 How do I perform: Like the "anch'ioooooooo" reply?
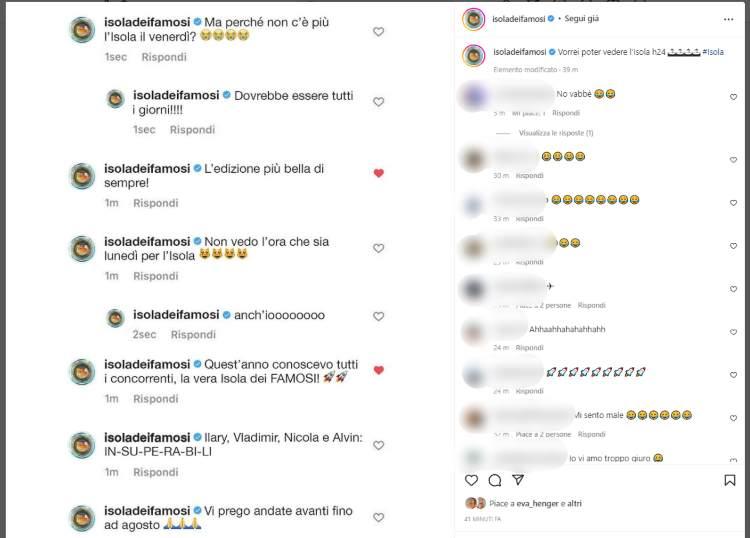378,316
